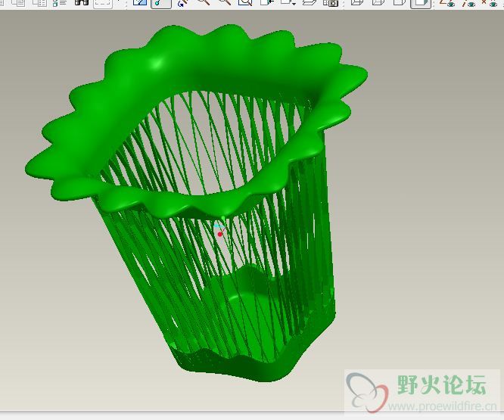504x420 pixels.
Task: Activate the Orient Mode icon
Action: pyautogui.click(x=182, y=3)
